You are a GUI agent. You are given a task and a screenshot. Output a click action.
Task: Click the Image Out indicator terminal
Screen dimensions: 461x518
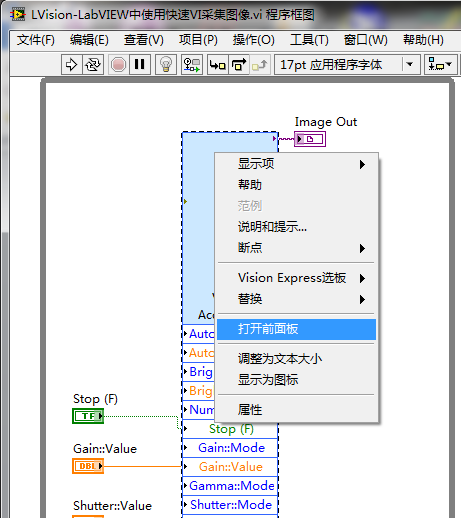310,139
